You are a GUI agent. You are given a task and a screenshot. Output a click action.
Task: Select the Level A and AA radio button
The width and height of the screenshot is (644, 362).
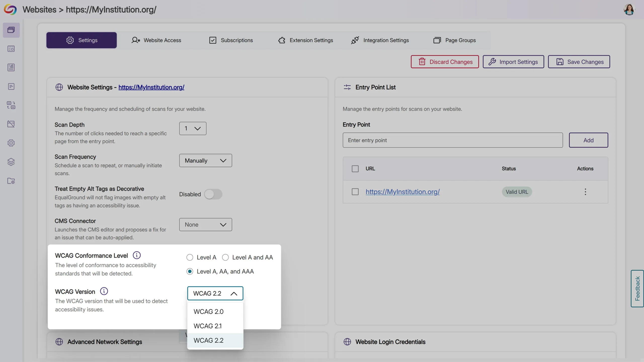pyautogui.click(x=225, y=257)
